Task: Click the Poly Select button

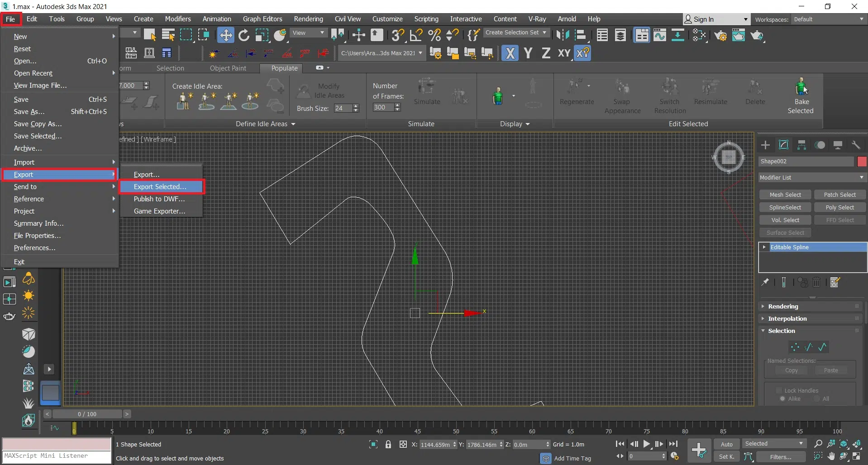Action: click(x=839, y=207)
